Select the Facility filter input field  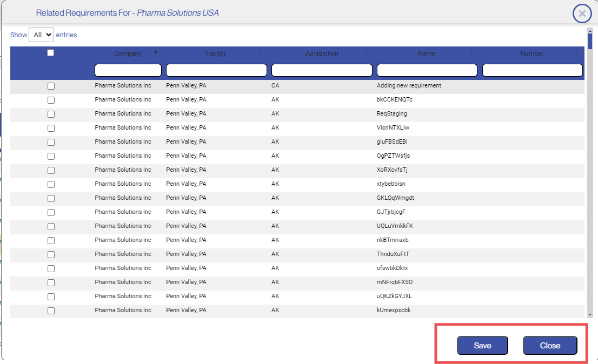pyautogui.click(x=216, y=70)
